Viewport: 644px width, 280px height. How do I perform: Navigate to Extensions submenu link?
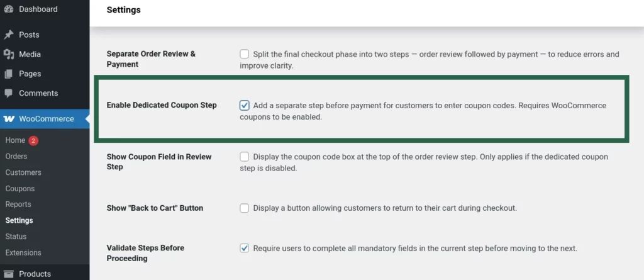click(23, 253)
